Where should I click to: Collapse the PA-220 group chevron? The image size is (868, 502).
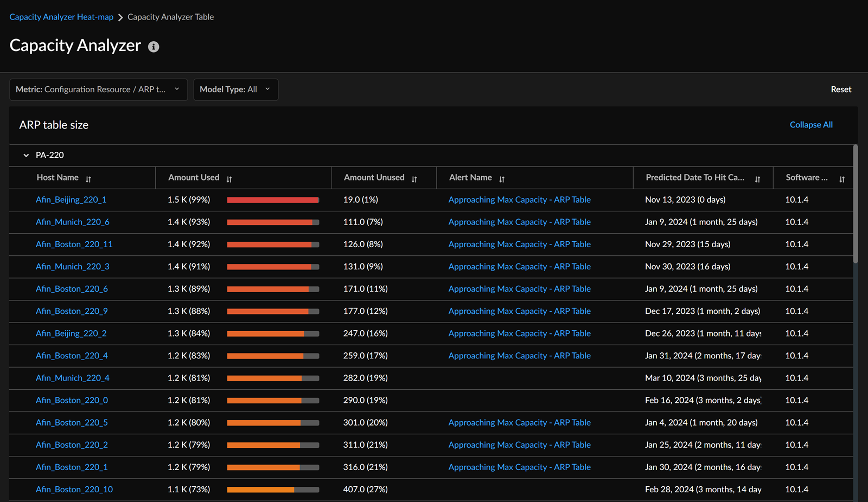[26, 155]
